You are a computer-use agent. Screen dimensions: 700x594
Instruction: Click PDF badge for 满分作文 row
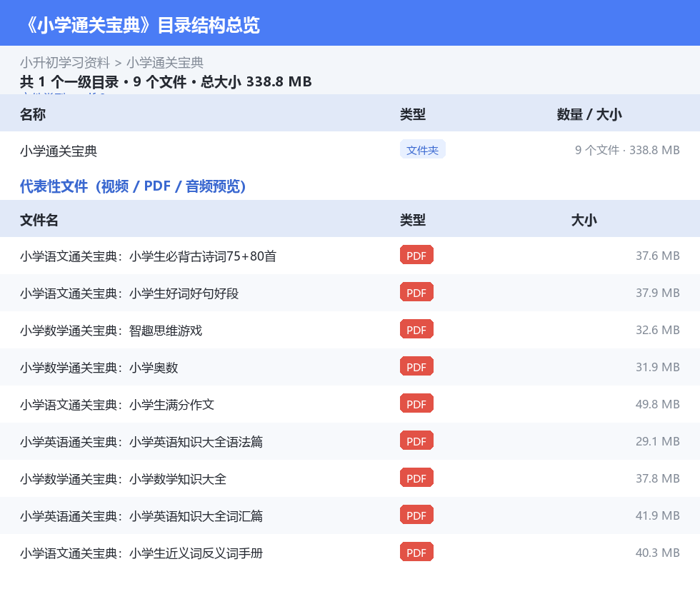click(x=416, y=403)
